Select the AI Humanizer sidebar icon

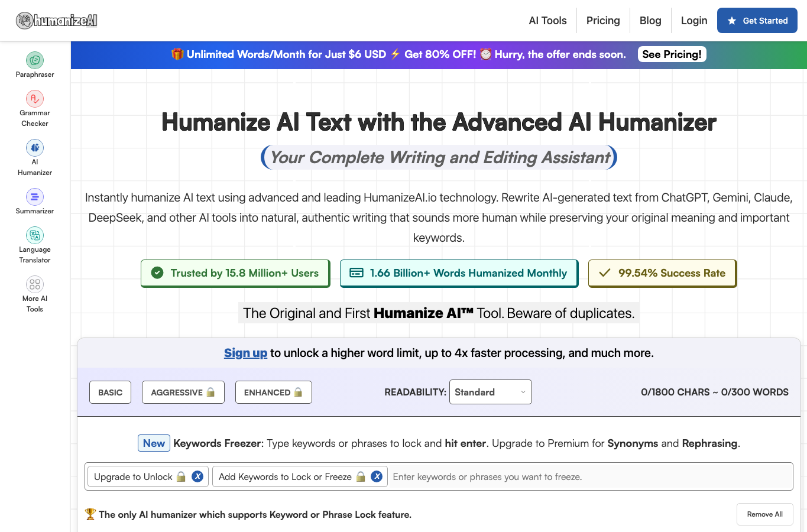pos(35,148)
